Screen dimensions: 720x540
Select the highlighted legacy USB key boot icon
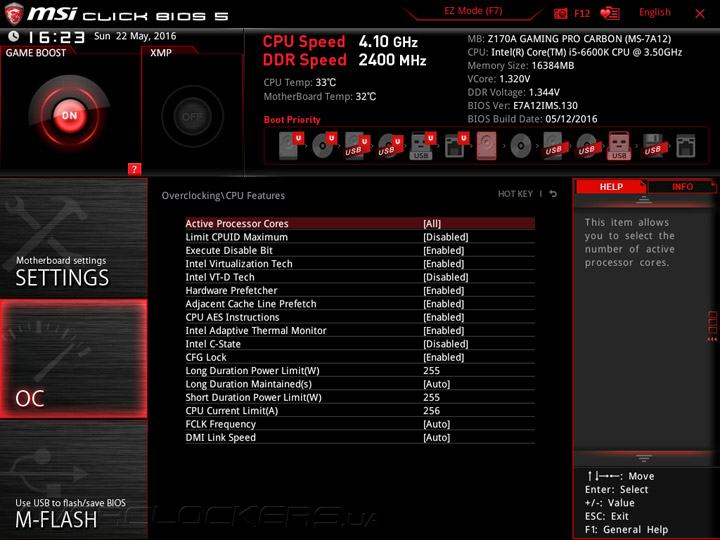tap(619, 146)
